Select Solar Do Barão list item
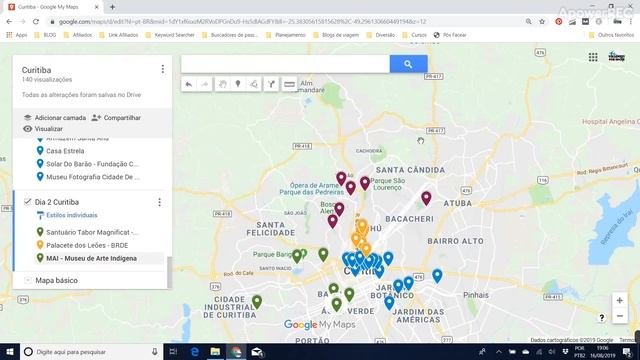 click(92, 164)
